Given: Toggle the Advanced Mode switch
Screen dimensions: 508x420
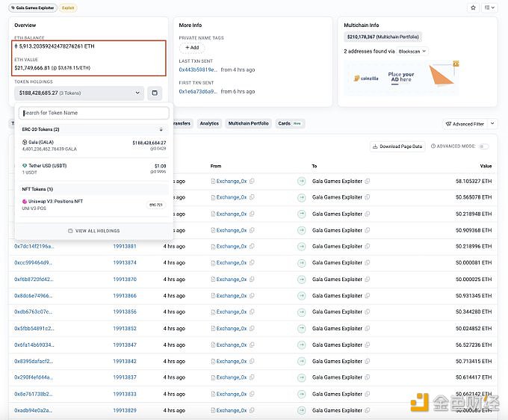Looking at the screenshot, I should (x=484, y=146).
